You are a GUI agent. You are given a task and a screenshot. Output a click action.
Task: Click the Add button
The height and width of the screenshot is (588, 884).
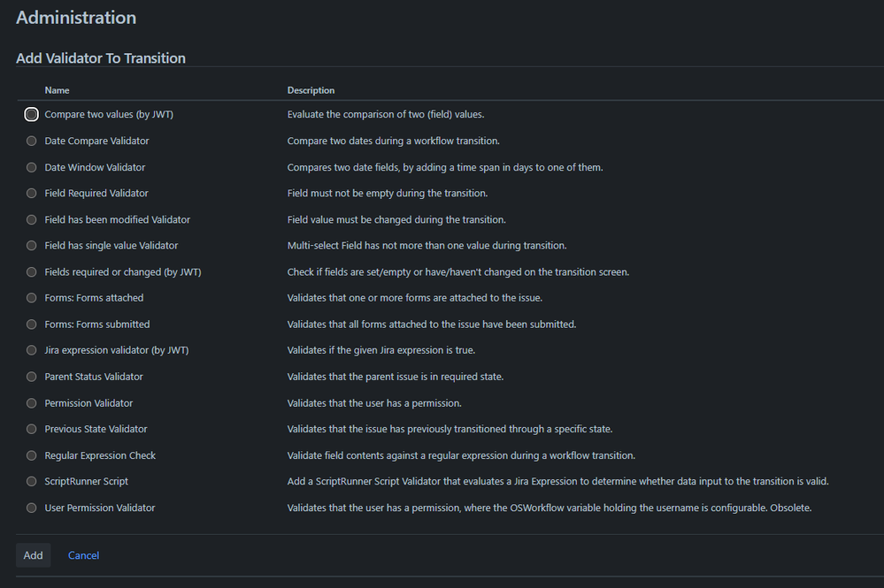coord(33,555)
